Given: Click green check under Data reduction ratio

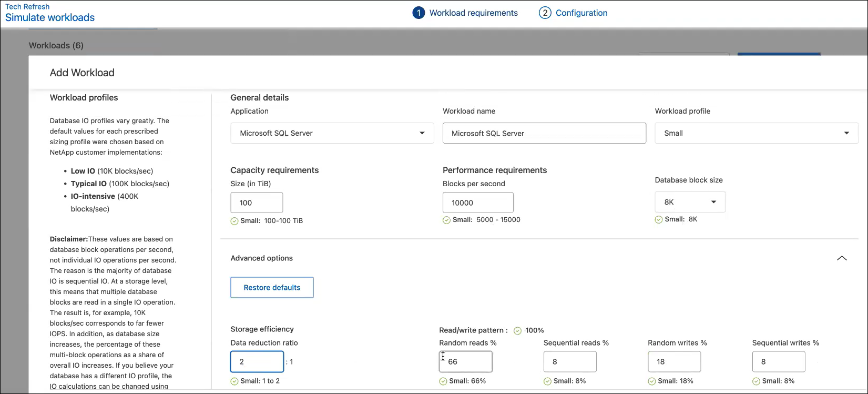Looking at the screenshot, I should 234,381.
